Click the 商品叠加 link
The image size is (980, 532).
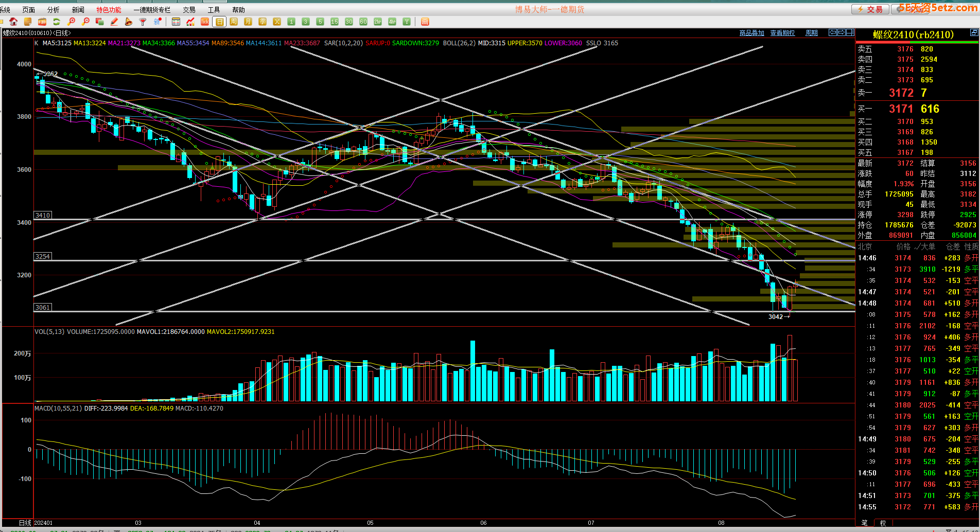[751, 33]
